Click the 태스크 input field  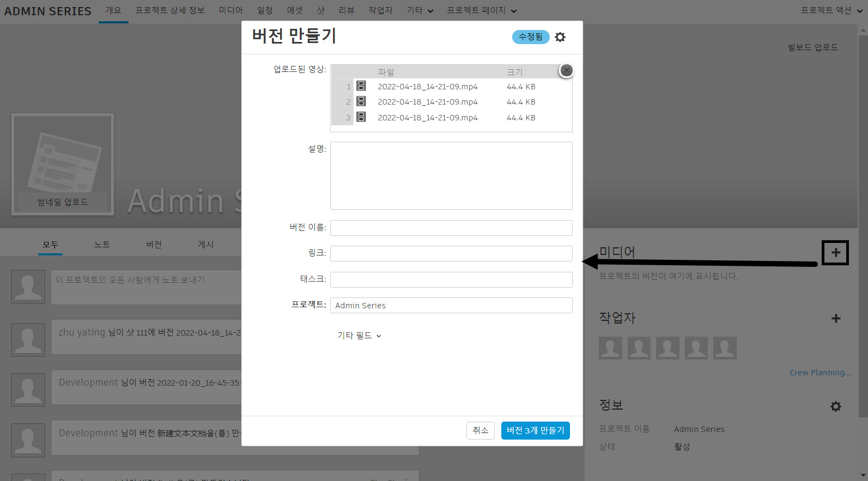[451, 279]
